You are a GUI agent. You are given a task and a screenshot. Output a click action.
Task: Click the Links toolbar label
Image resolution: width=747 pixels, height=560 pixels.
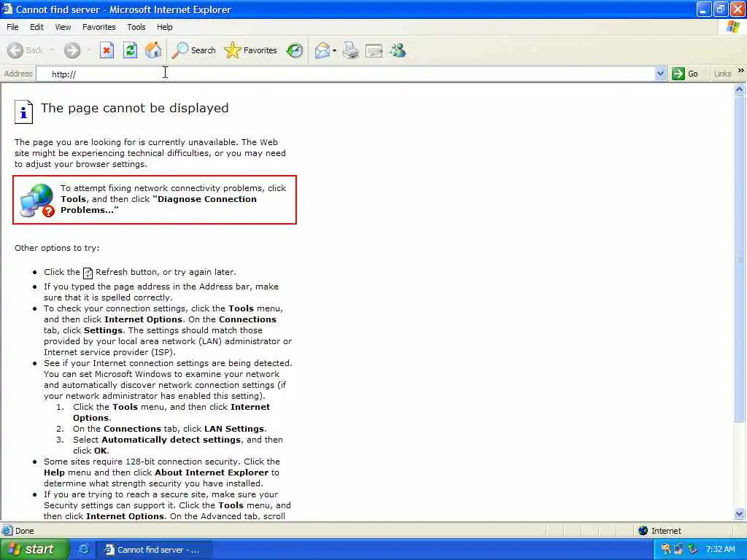[x=723, y=74]
